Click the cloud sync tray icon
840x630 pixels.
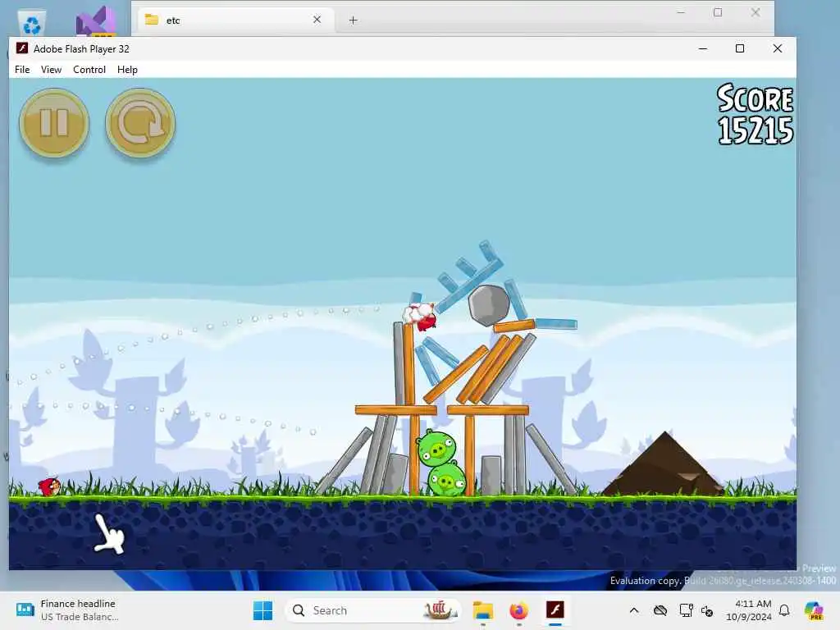tap(660, 610)
